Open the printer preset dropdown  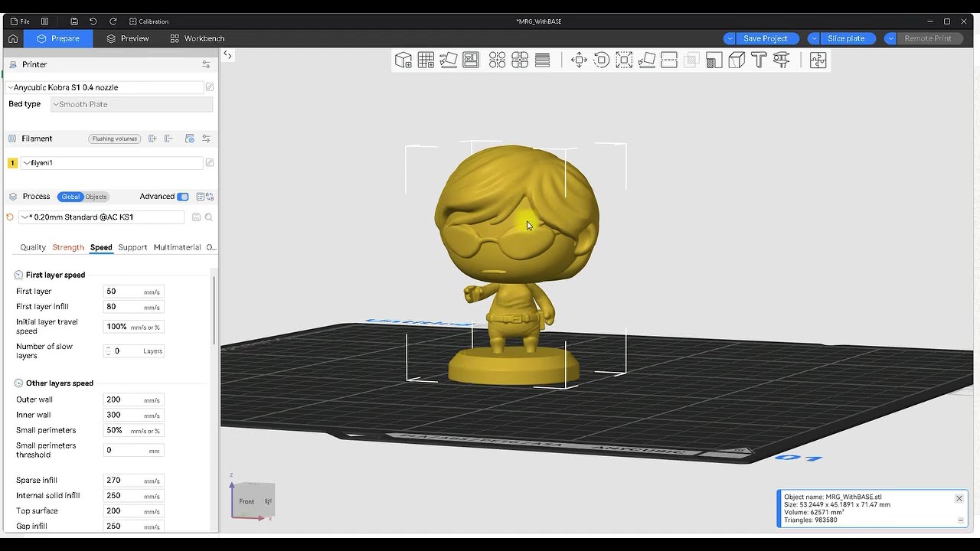(x=106, y=87)
